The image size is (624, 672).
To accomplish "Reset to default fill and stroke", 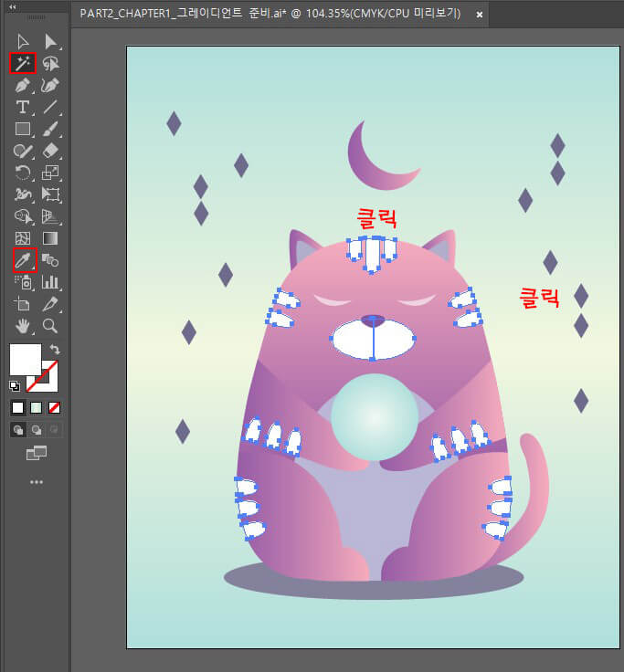I will (15, 386).
